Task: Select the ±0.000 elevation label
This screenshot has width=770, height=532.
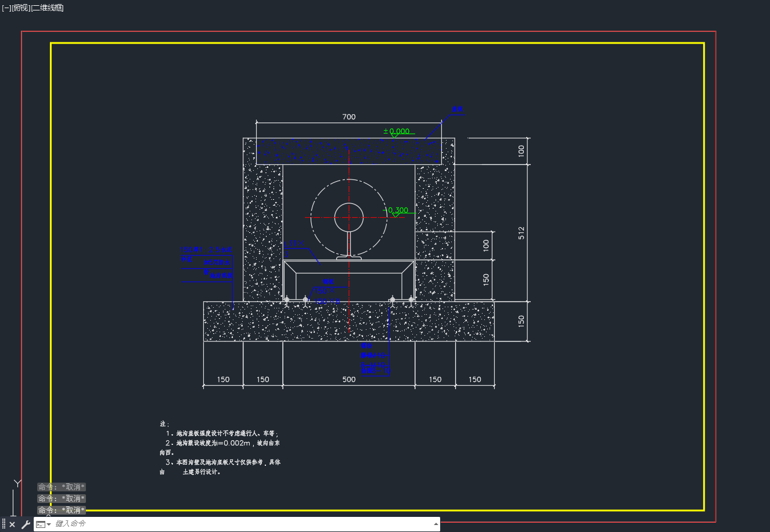Action: coord(397,131)
